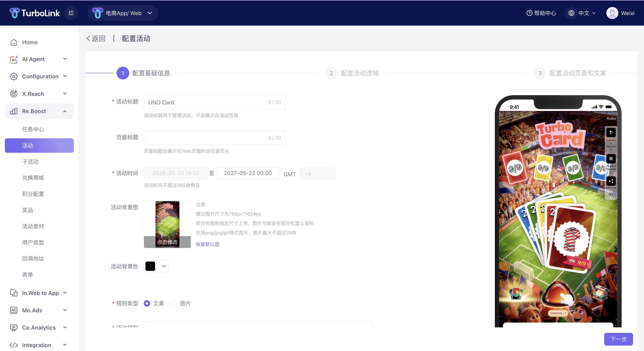Click the end date 2027-05-22 00:00 field
This screenshot has height=351, width=644.
[248, 173]
